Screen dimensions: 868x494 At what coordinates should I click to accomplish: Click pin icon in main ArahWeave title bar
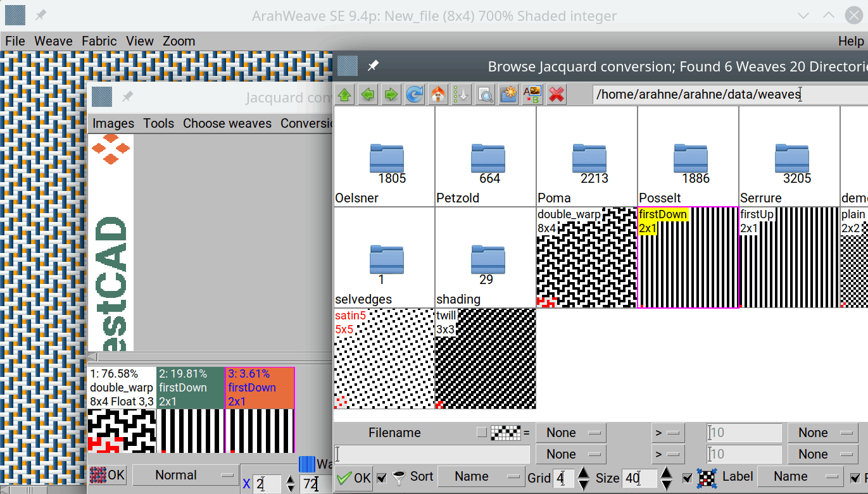tap(41, 15)
